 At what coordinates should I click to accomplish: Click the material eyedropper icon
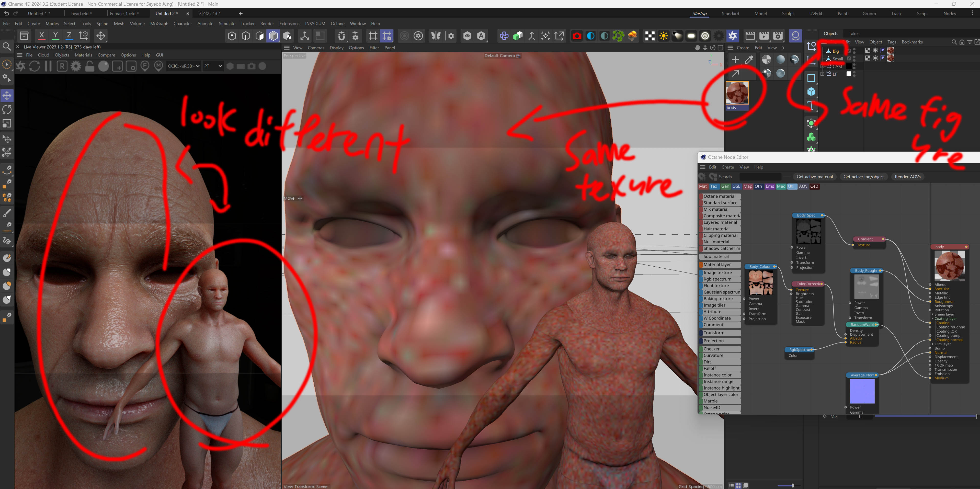click(749, 59)
